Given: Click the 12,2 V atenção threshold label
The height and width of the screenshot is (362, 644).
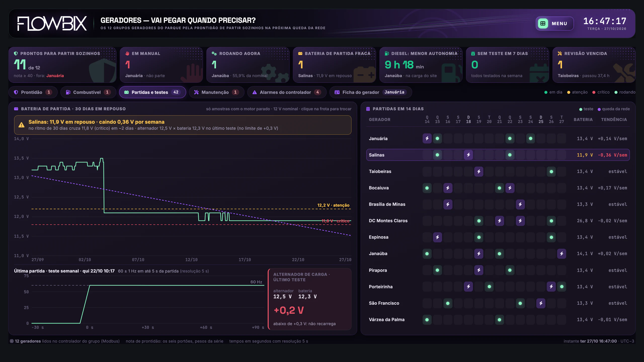Looking at the screenshot, I should click(x=333, y=205).
